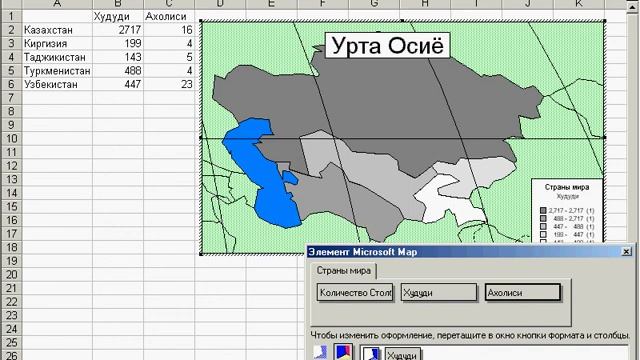Click the map frame's top-left resize handle
This screenshot has height=360, width=640.
click(x=201, y=21)
